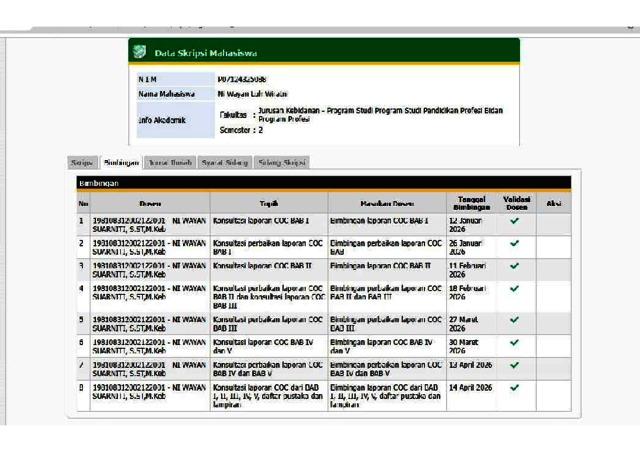Click date '27 Maret 2026'
The width and height of the screenshot is (640, 452).
click(x=464, y=324)
